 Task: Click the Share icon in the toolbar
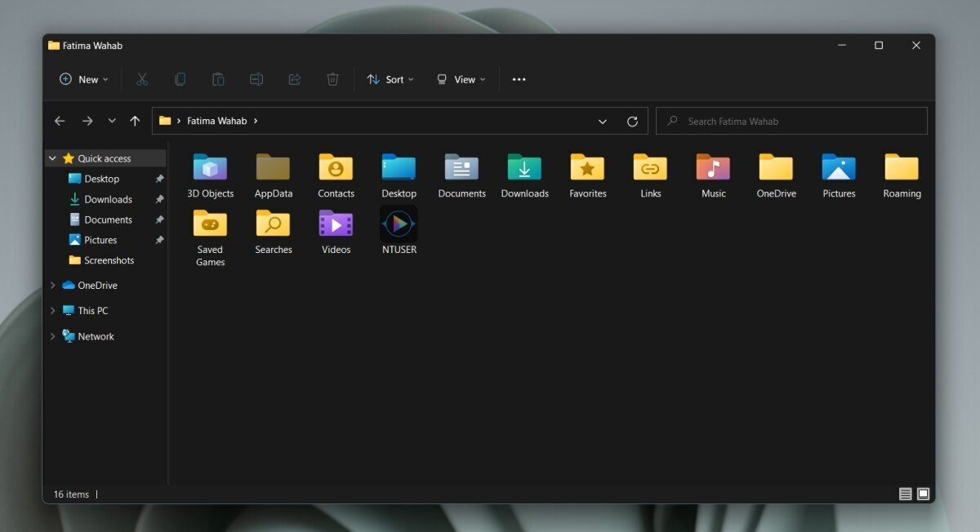tap(294, 79)
